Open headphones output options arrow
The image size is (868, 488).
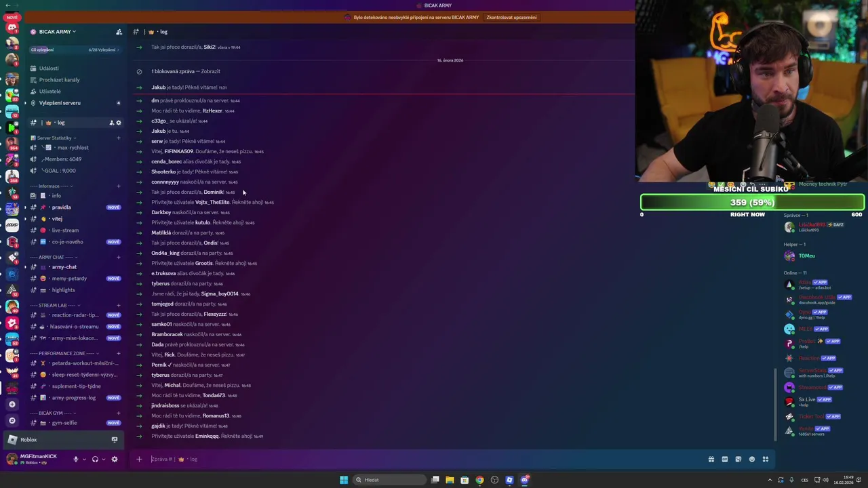(x=104, y=459)
